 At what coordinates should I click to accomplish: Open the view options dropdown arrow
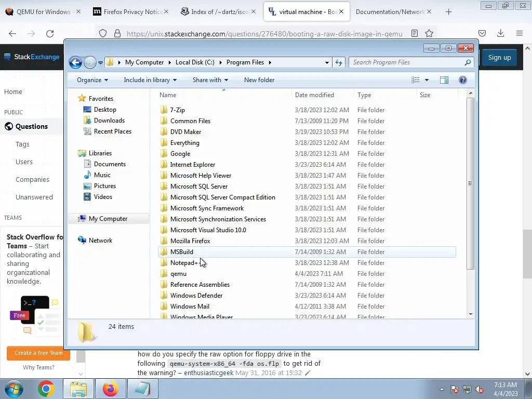(x=427, y=80)
